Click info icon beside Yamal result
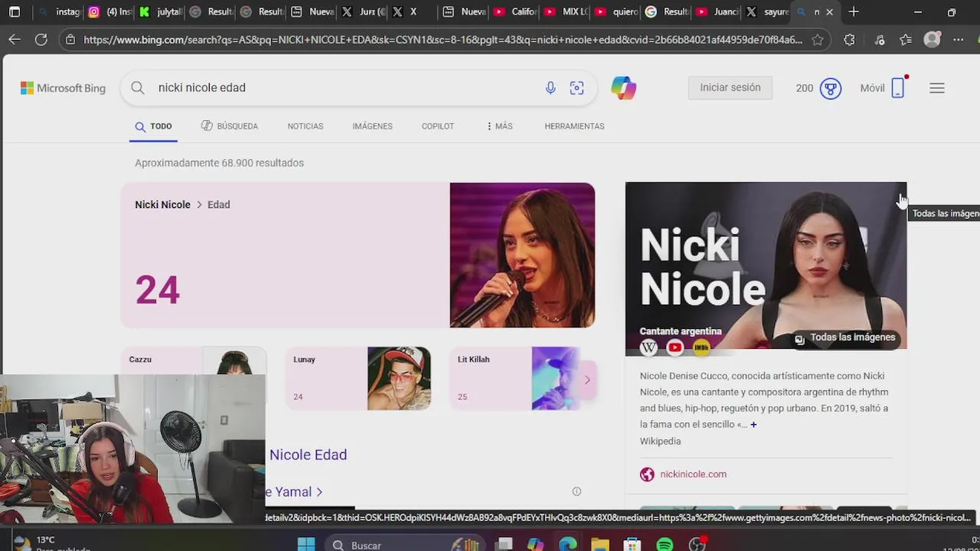The image size is (980, 551). [x=577, y=491]
